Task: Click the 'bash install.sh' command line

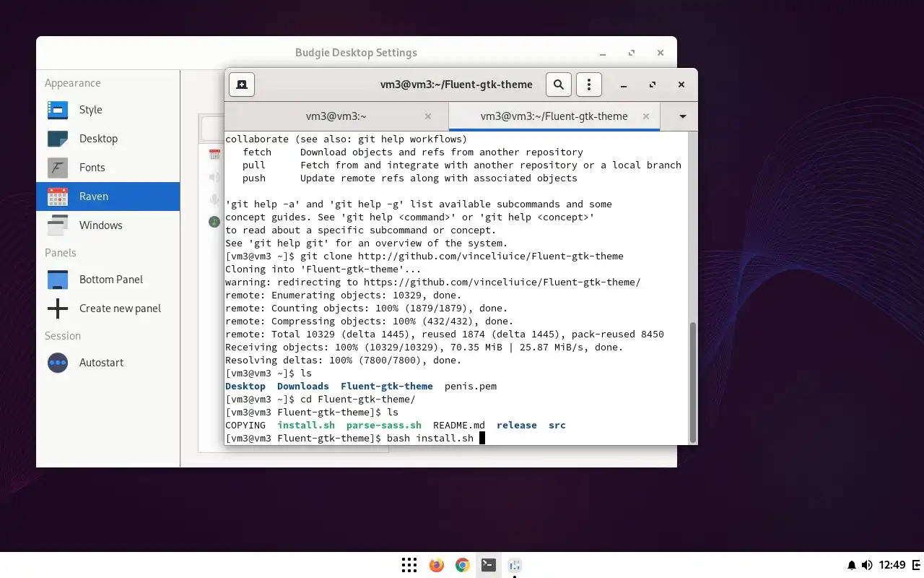Action: [x=430, y=438]
